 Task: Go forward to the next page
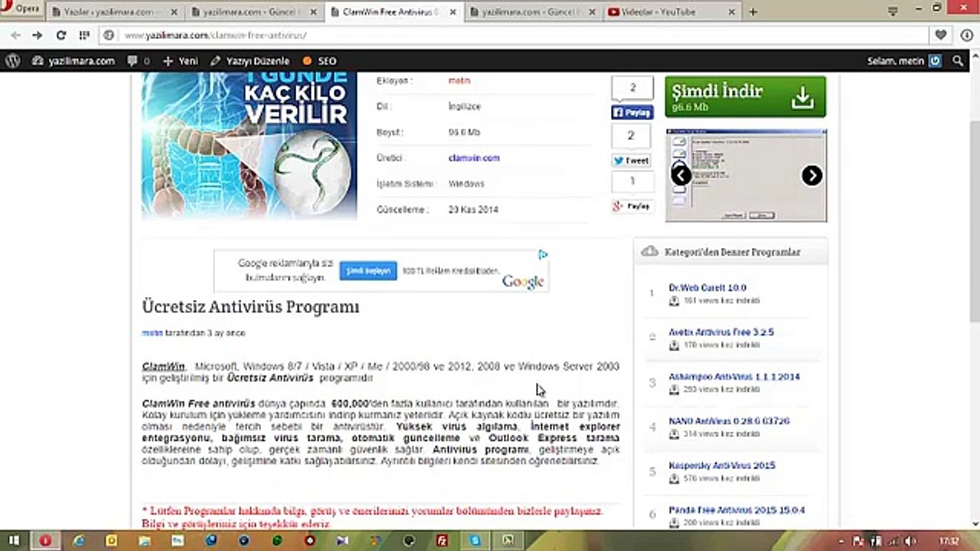(x=38, y=35)
